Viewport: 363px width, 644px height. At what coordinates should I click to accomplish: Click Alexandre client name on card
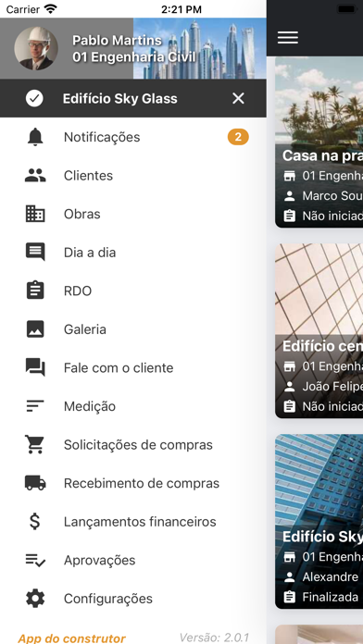point(330,576)
